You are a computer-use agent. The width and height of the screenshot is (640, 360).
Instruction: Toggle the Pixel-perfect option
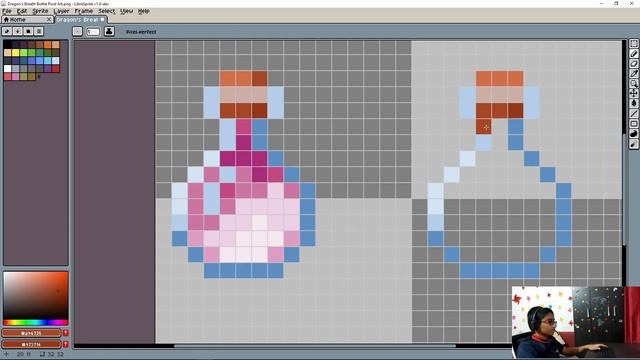(x=141, y=32)
